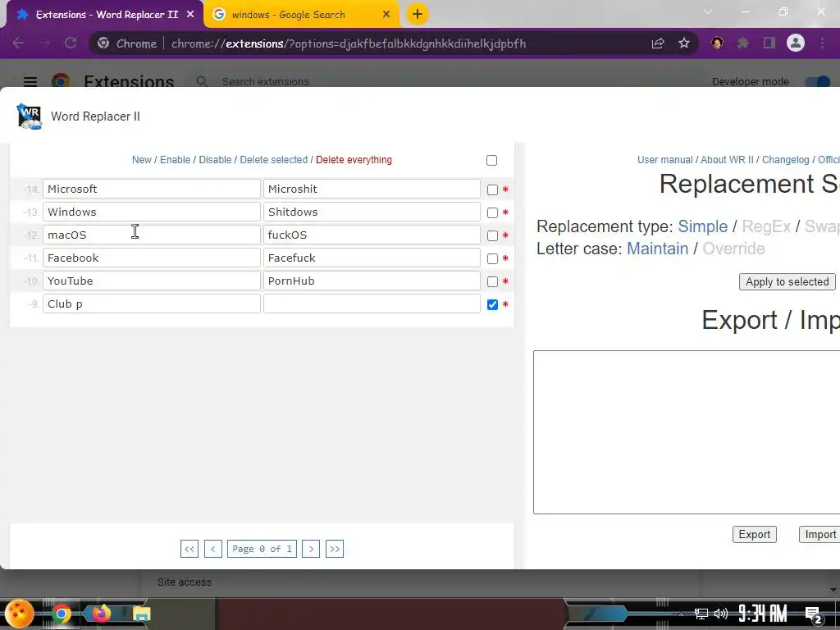Close the windows - Google Search tab

(386, 15)
